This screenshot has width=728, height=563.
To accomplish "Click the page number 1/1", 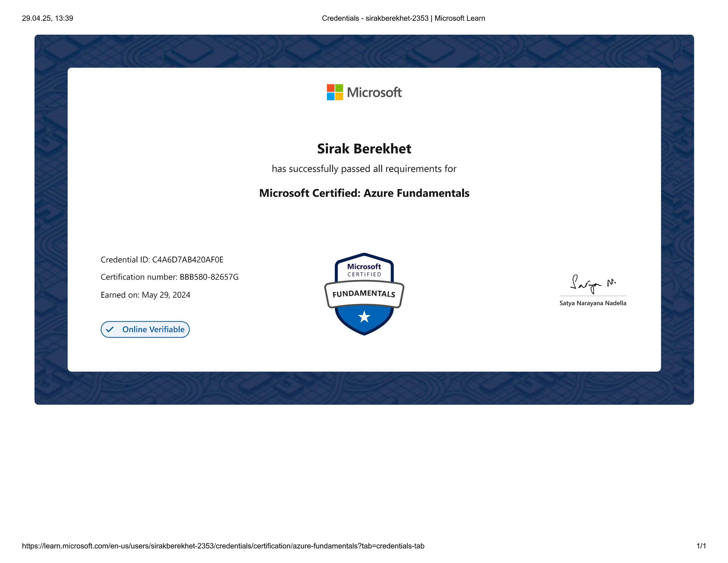I will [x=701, y=546].
